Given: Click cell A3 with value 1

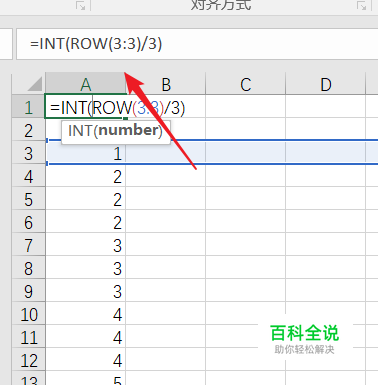Looking at the screenshot, I should [85, 153].
